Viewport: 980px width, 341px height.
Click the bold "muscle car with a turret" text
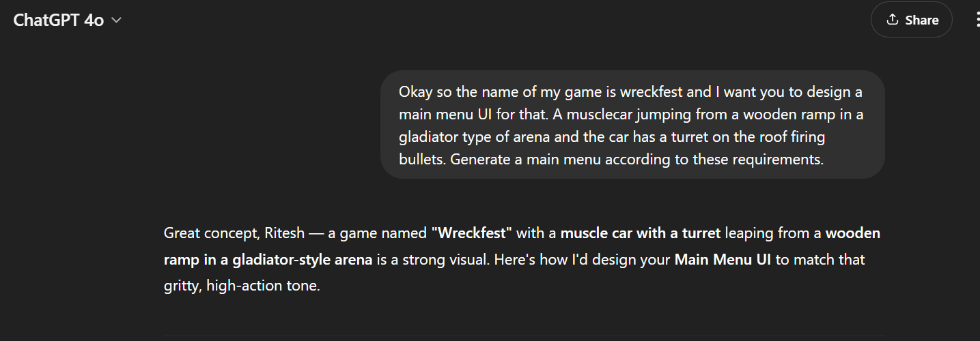[641, 233]
